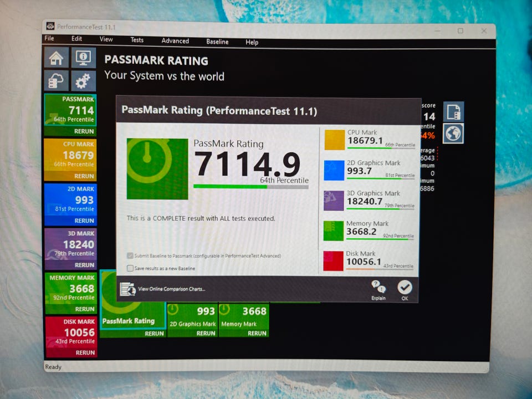Click the 7114.9 rating value
The width and height of the screenshot is (532, 399).
[247, 164]
